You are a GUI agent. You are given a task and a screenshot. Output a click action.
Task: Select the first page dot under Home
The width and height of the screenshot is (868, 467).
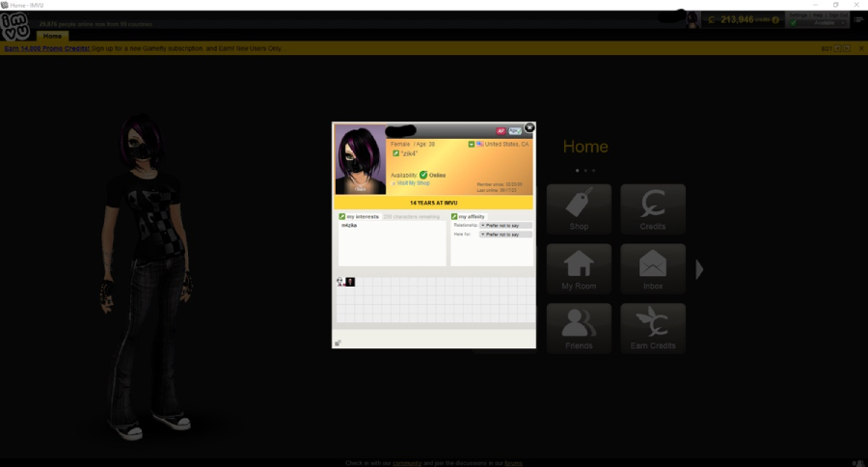tap(578, 171)
